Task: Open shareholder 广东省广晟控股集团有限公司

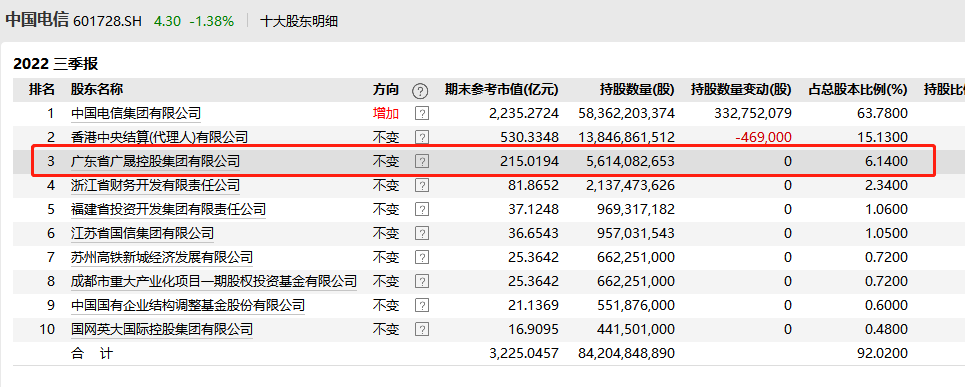Action: point(156,161)
